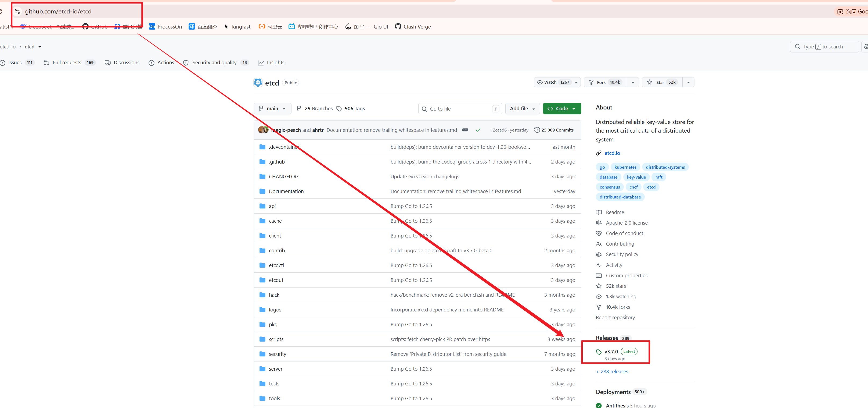Image resolution: width=868 pixels, height=408 pixels.
Task: Open the Code of conduct link
Action: click(x=624, y=233)
